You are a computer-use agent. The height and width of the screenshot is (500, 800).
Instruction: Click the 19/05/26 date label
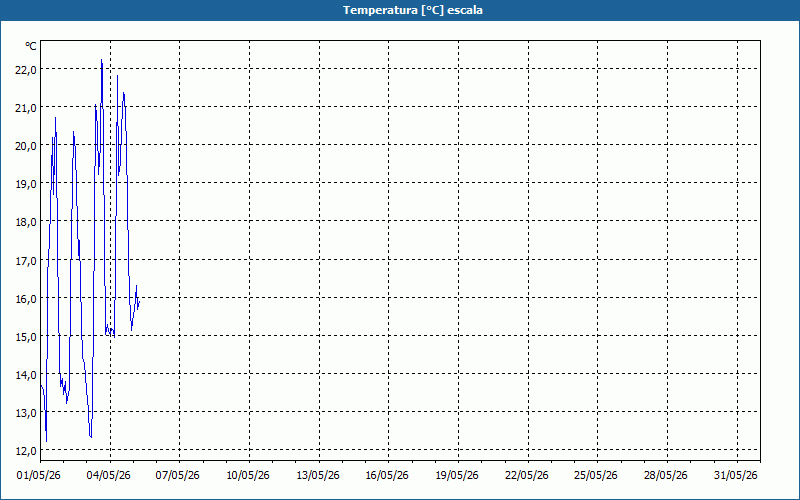coord(457,476)
